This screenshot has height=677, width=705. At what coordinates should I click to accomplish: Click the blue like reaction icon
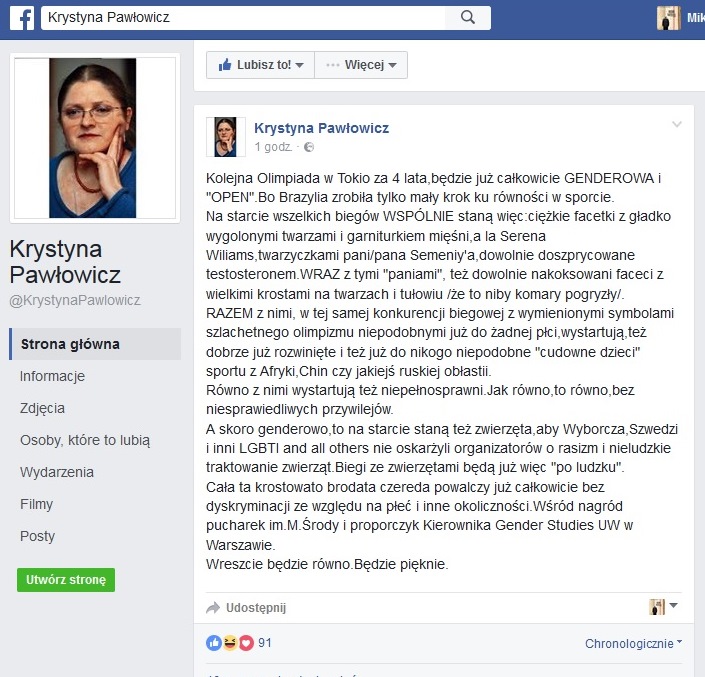pyautogui.click(x=214, y=643)
